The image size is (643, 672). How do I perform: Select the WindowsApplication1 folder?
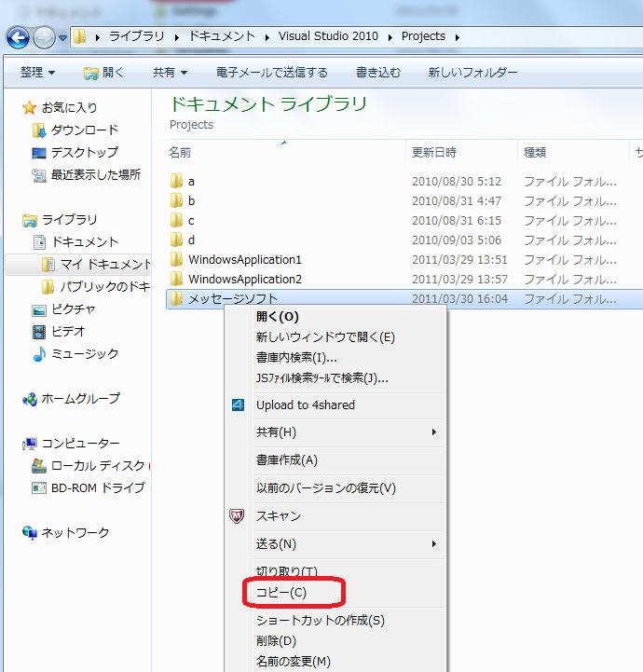click(x=244, y=260)
